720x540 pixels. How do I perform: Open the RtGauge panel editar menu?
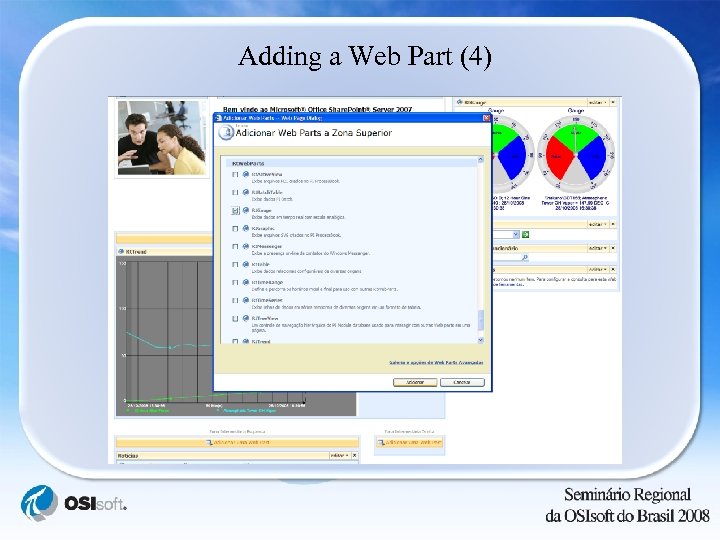tap(598, 102)
